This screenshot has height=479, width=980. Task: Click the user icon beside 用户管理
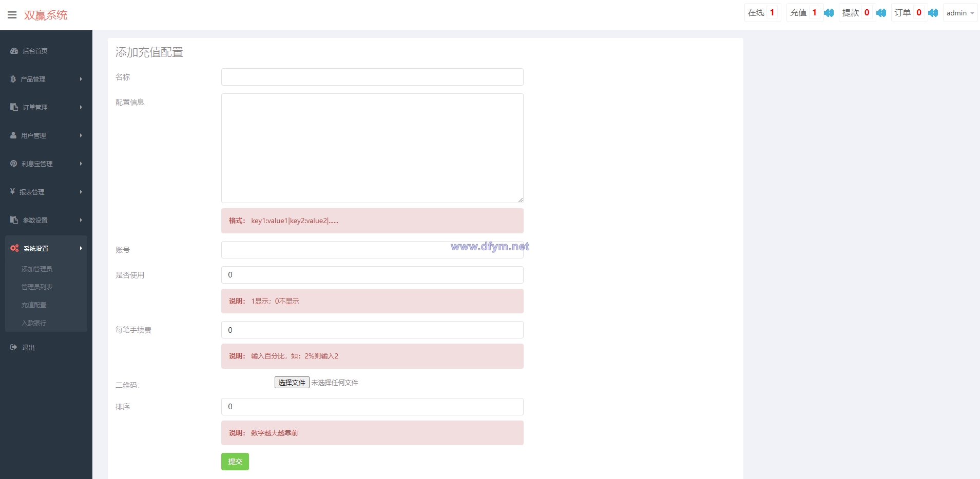[x=13, y=135]
